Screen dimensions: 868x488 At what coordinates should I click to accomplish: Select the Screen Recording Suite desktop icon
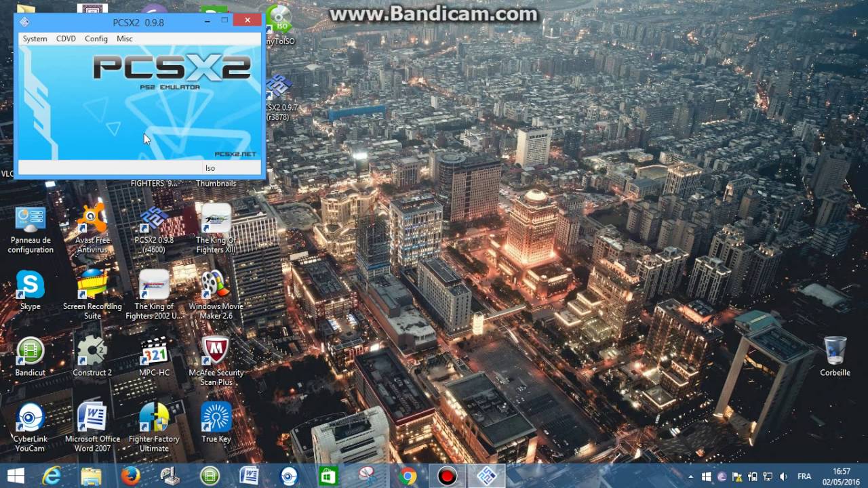tap(92, 296)
